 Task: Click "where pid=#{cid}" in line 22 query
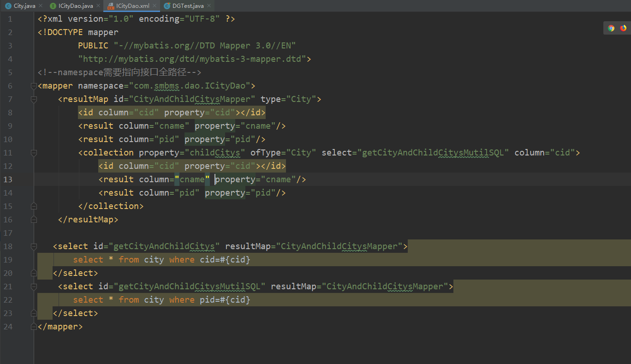210,300
